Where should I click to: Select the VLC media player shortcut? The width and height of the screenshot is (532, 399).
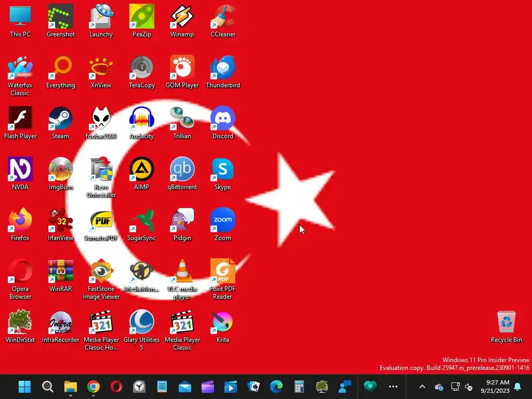tap(182, 280)
